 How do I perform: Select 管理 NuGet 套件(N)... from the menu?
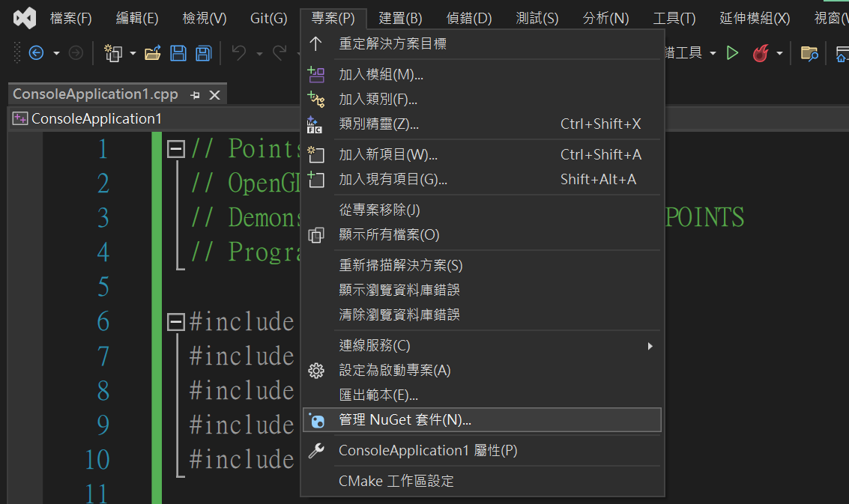(405, 420)
